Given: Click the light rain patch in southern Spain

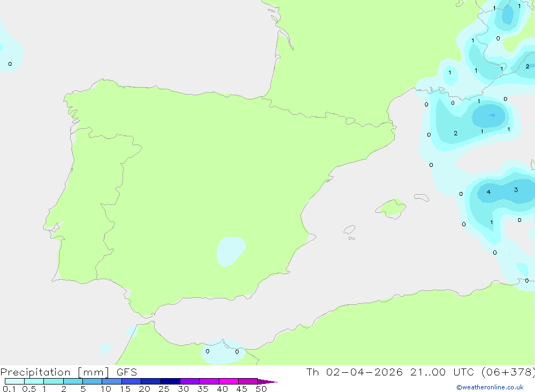Looking at the screenshot, I should 230,251.
